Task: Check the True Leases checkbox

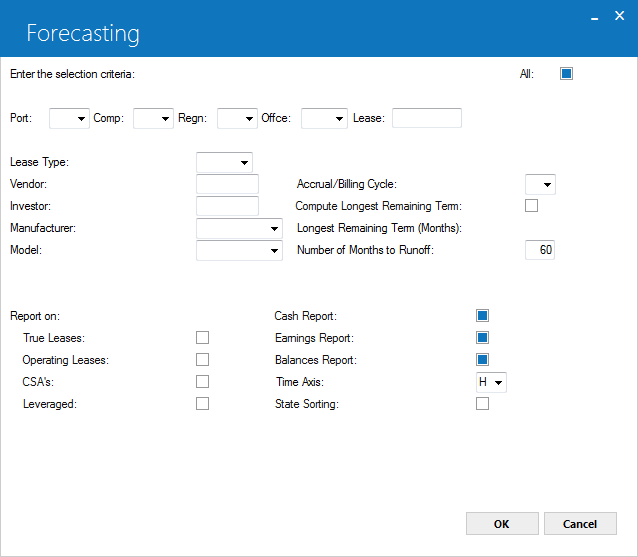Action: 202,338
